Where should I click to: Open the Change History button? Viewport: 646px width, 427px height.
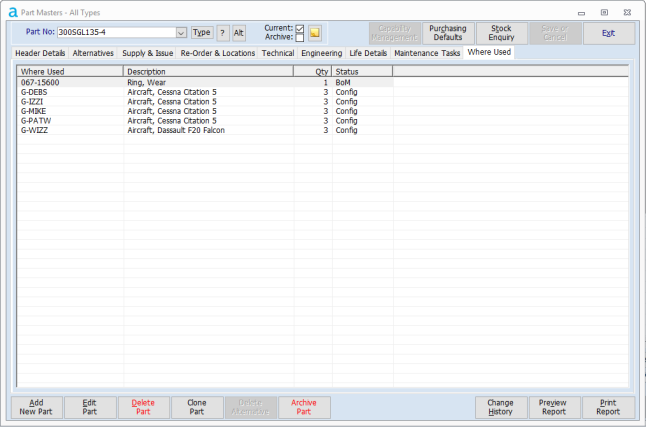[x=500, y=406]
